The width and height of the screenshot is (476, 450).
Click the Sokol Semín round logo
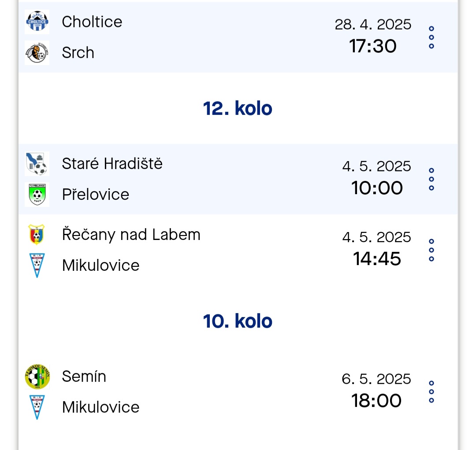click(x=37, y=376)
